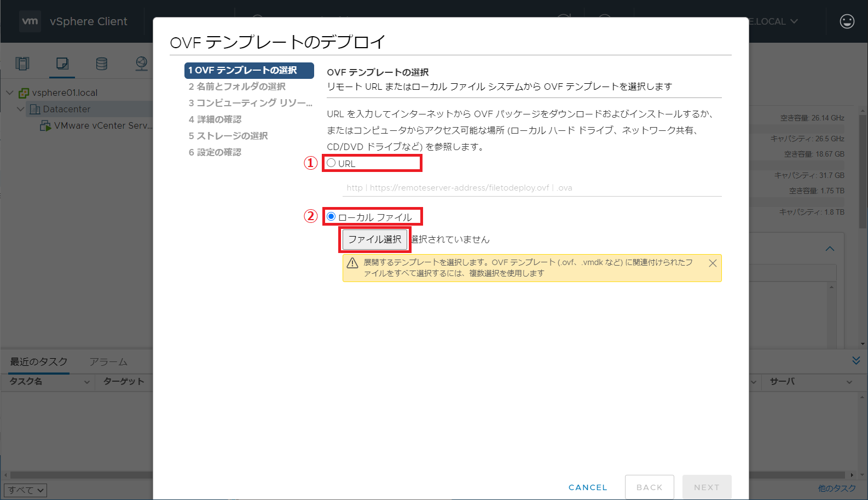Switch to the アラーム tab
This screenshot has height=500, width=868.
coord(108,361)
